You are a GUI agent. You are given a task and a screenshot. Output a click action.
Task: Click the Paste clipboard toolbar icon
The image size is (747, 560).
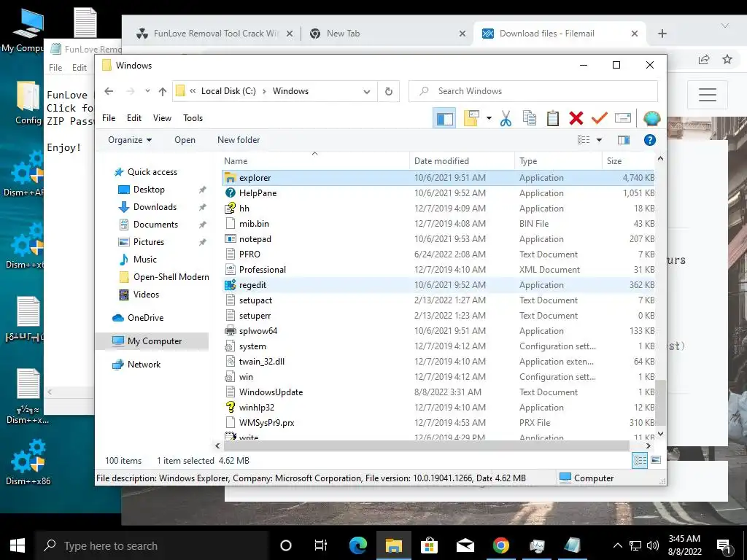553,118
